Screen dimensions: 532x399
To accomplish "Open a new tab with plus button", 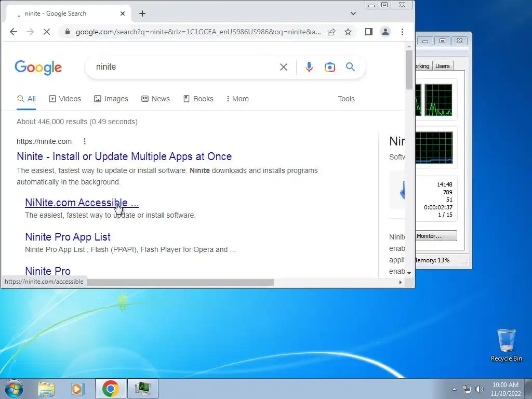I will click(x=142, y=14).
